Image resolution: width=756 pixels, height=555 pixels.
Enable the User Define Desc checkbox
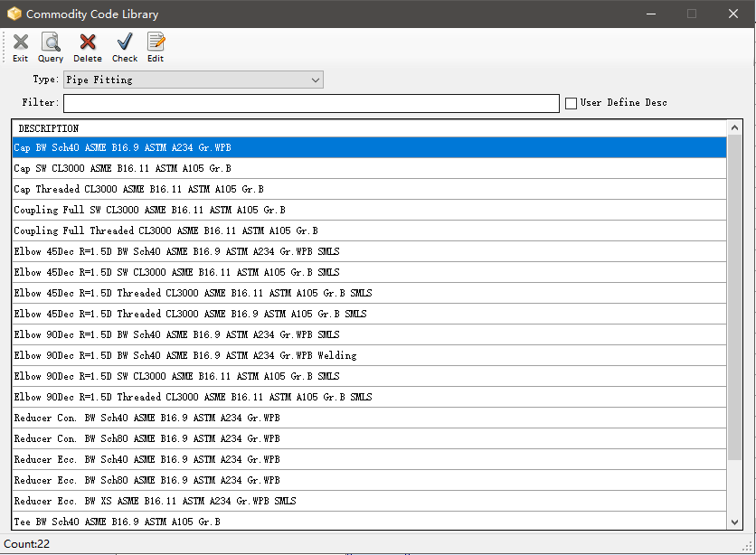pos(571,103)
